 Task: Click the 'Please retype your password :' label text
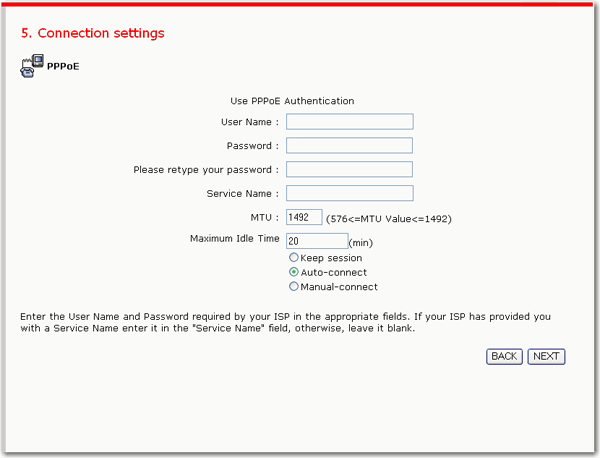coord(206,170)
